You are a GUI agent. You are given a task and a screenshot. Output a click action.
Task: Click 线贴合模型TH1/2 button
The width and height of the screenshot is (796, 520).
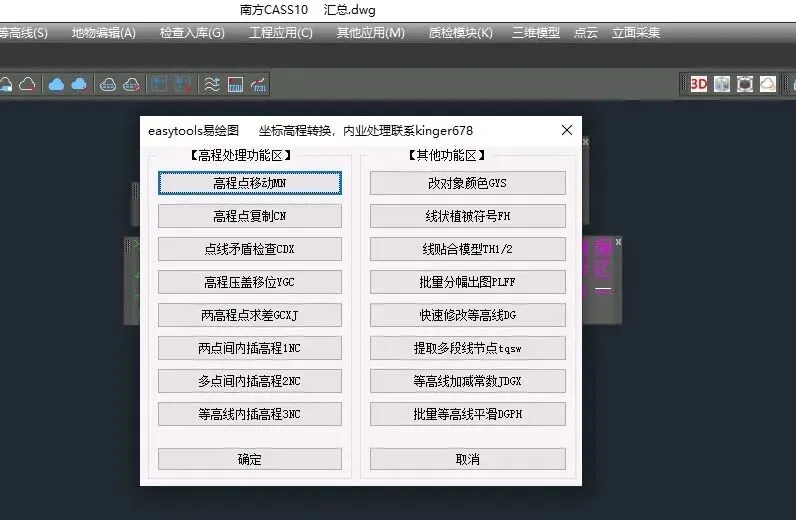point(468,249)
